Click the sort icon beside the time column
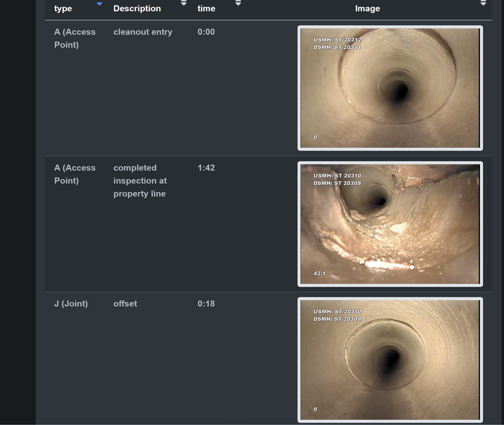This screenshot has width=504, height=425. coord(238,3)
